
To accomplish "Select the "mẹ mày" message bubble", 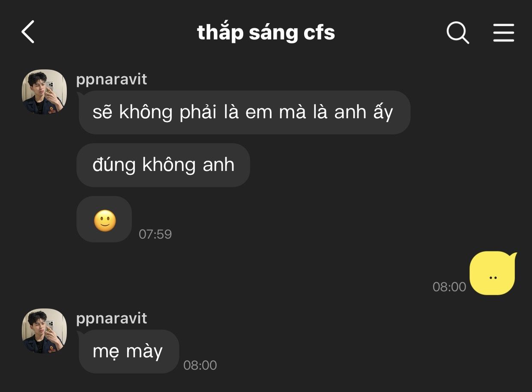I will [128, 352].
